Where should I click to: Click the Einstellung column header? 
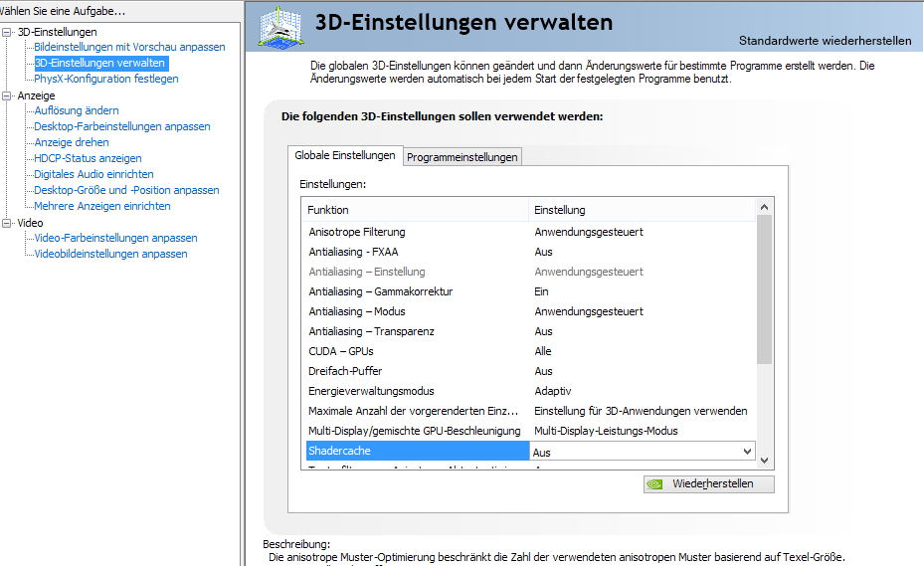pos(643,210)
